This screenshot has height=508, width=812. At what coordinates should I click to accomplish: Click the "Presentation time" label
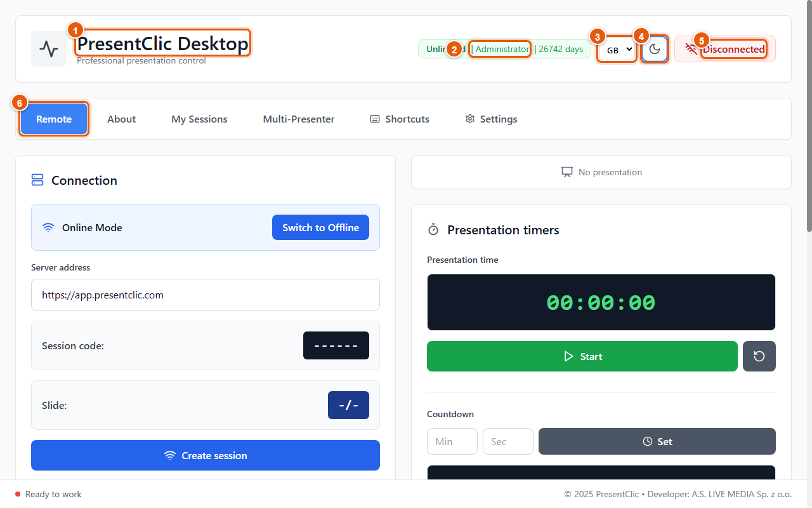[462, 260]
